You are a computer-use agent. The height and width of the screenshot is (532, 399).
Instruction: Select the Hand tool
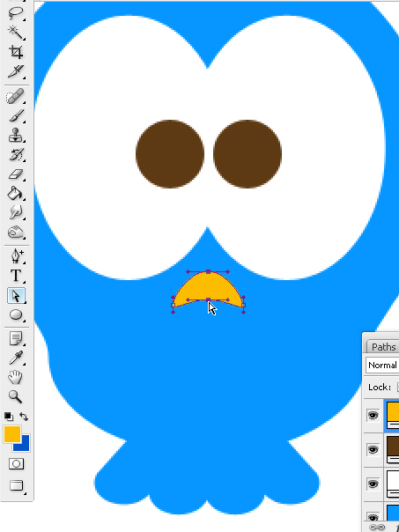point(16,377)
